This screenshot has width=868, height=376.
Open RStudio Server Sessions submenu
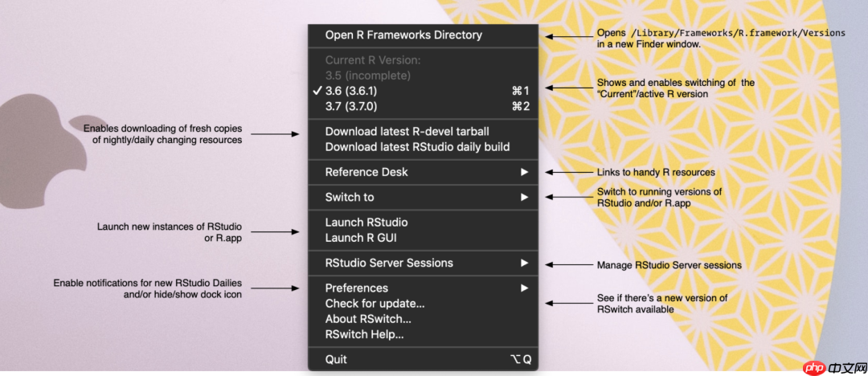point(423,263)
